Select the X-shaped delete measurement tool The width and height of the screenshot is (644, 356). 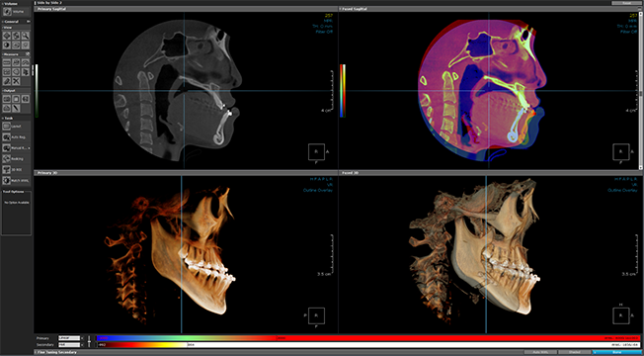point(16,81)
